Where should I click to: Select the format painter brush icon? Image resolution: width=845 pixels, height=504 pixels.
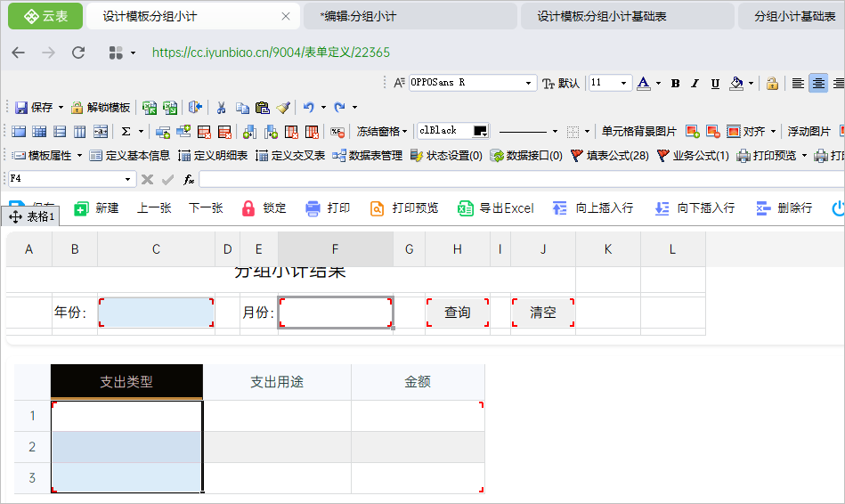point(283,107)
